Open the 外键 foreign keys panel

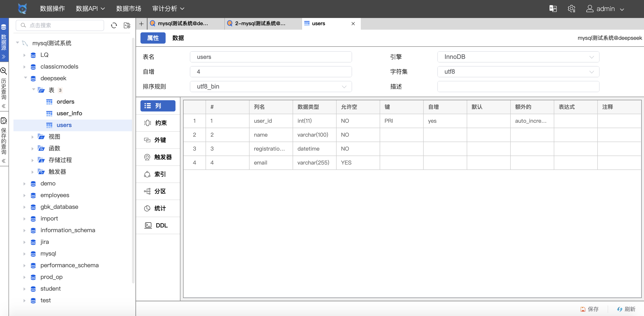pyautogui.click(x=158, y=140)
